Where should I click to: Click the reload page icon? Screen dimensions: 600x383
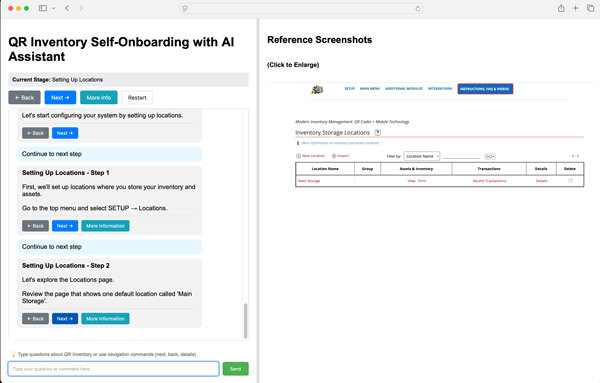[417, 8]
